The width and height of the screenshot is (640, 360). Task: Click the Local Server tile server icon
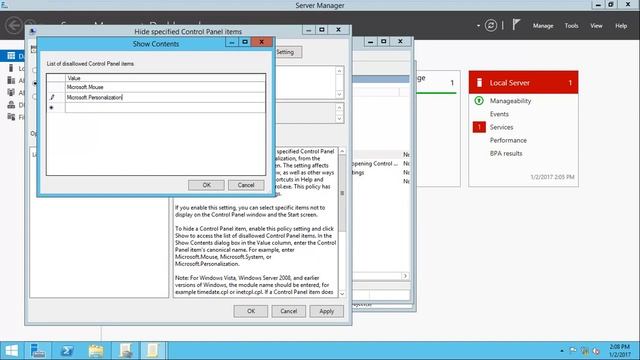click(x=479, y=83)
